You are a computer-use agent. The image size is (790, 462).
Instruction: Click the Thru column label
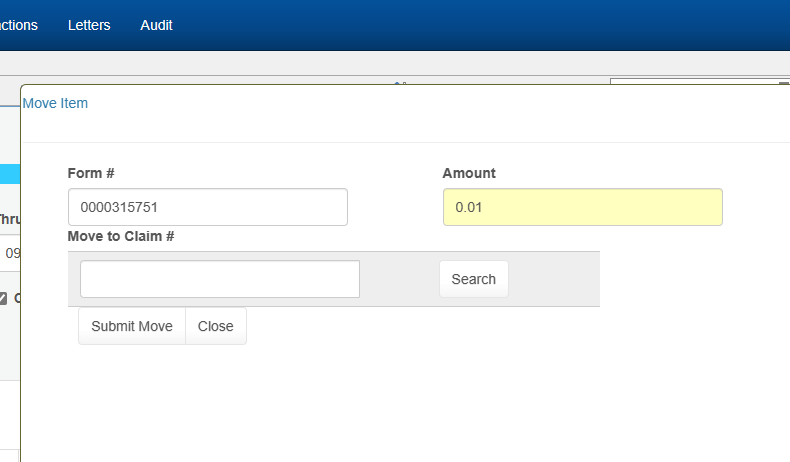(9, 219)
